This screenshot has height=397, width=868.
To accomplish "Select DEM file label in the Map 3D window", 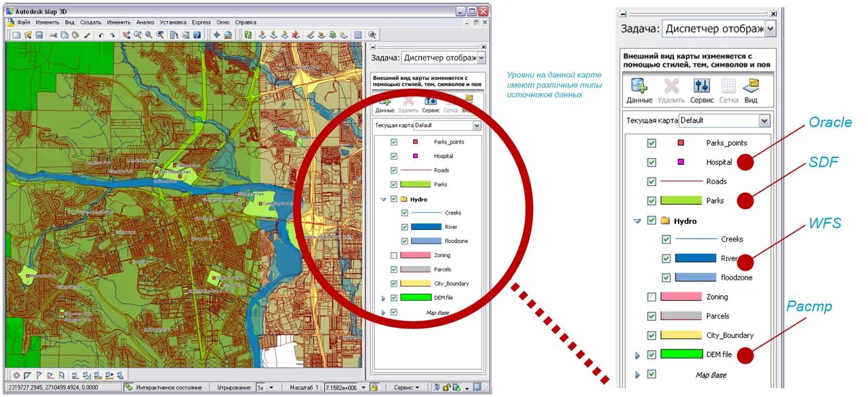I will pos(443,297).
